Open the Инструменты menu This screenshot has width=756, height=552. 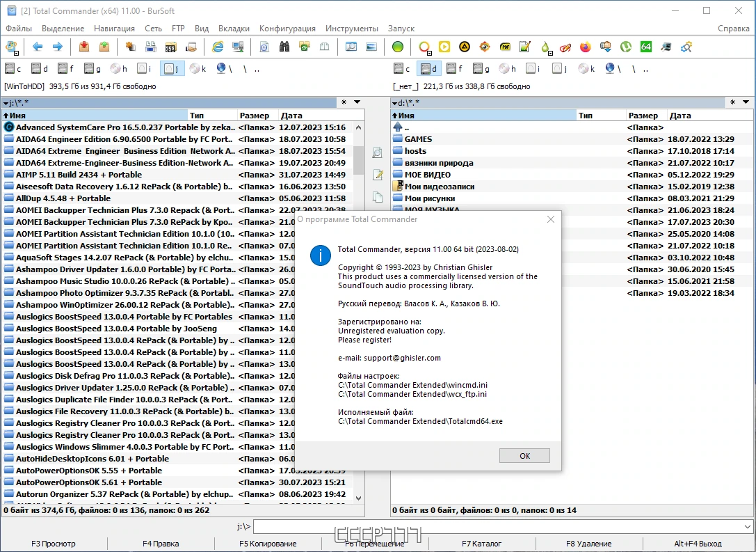pos(351,29)
